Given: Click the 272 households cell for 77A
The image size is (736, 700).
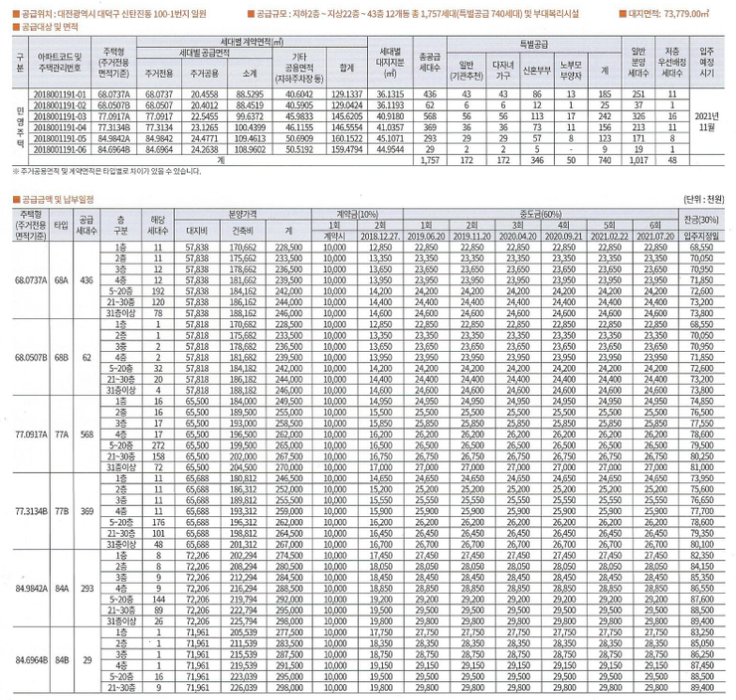Looking at the screenshot, I should [x=158, y=445].
